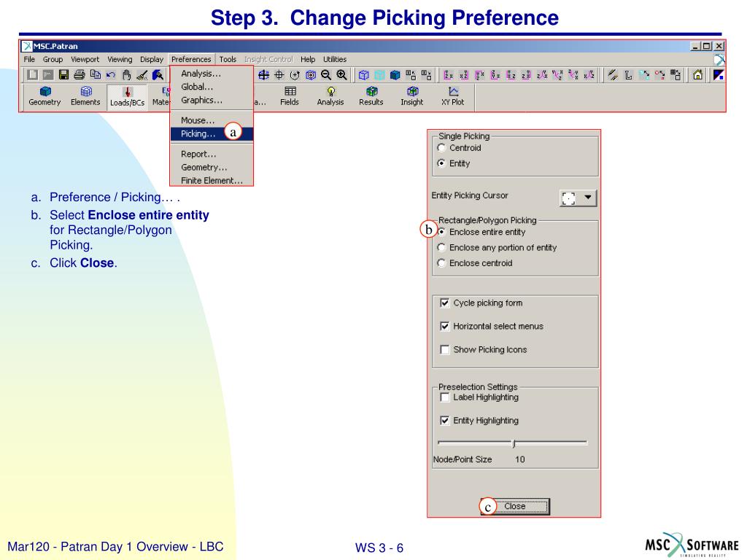
Task: Open the Analysis lightbulb application
Action: point(330,96)
